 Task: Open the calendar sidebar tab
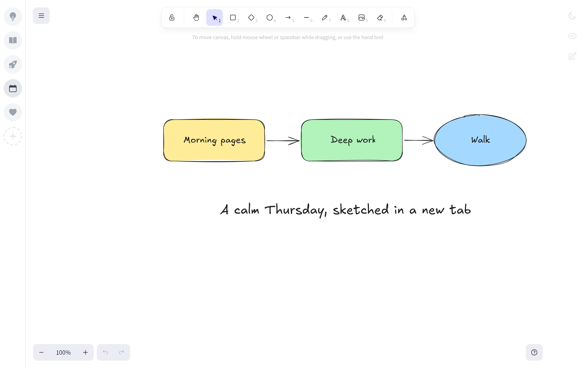pyautogui.click(x=13, y=88)
